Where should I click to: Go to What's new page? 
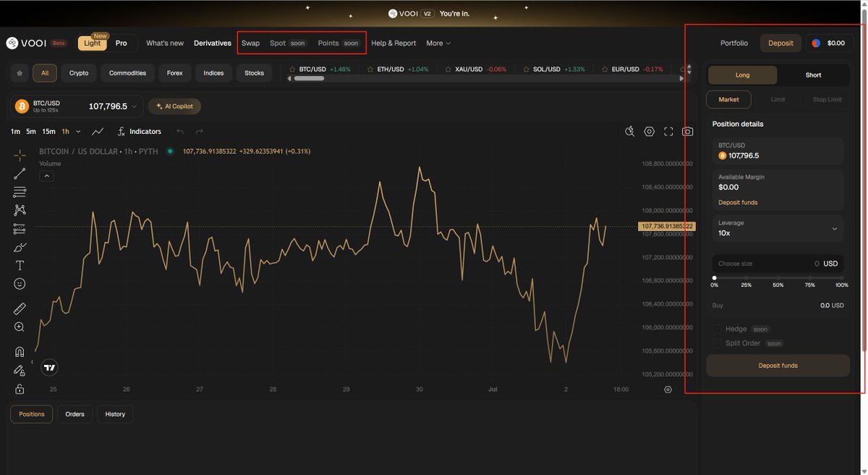click(x=165, y=43)
